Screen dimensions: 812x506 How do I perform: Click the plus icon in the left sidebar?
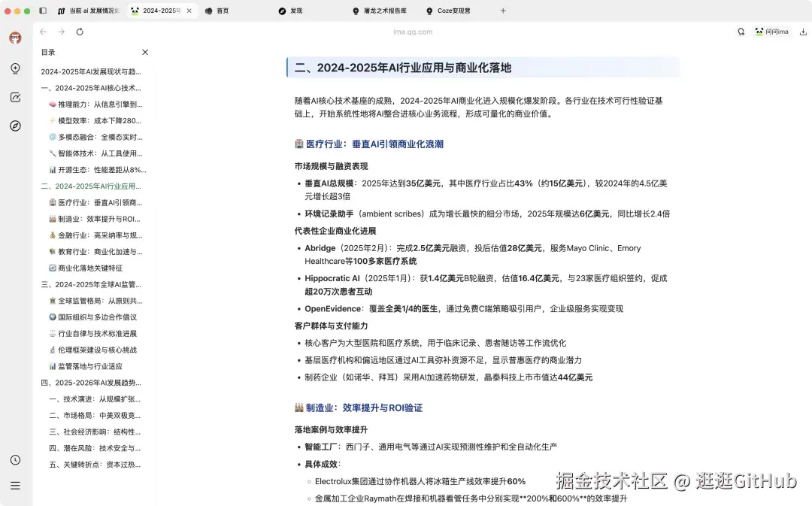pos(15,69)
